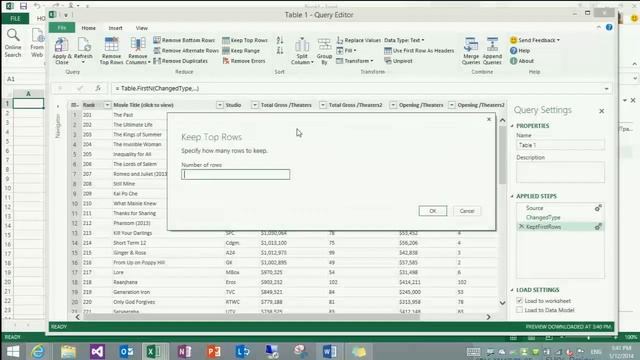Collapse the LOAD SETTINGS section
This screenshot has height=360, width=640.
(512, 290)
